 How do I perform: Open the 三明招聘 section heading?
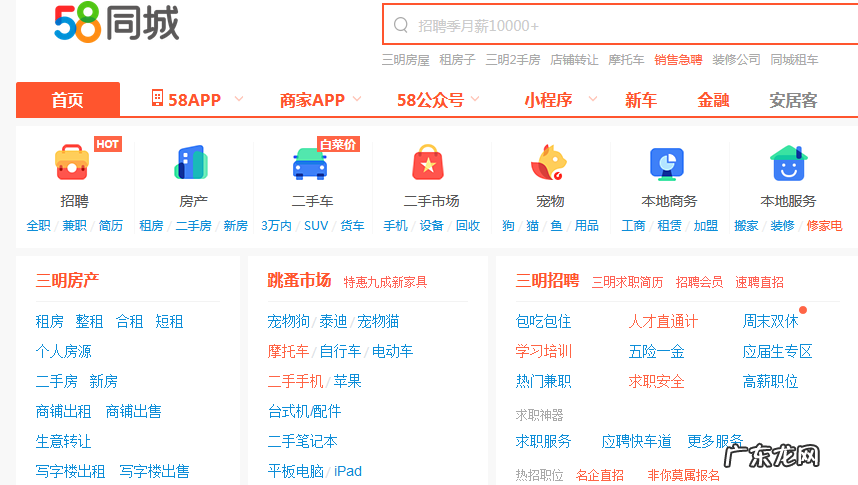(x=547, y=280)
